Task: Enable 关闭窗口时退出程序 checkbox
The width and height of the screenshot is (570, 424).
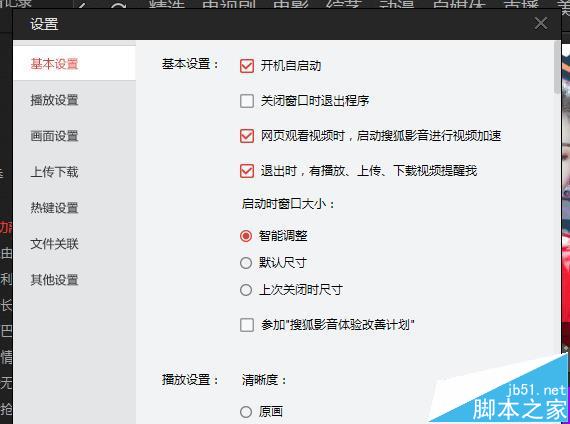Action: tap(247, 101)
